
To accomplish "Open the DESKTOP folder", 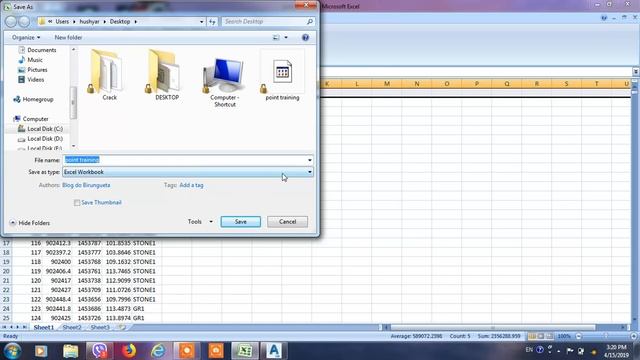I will click(x=165, y=75).
